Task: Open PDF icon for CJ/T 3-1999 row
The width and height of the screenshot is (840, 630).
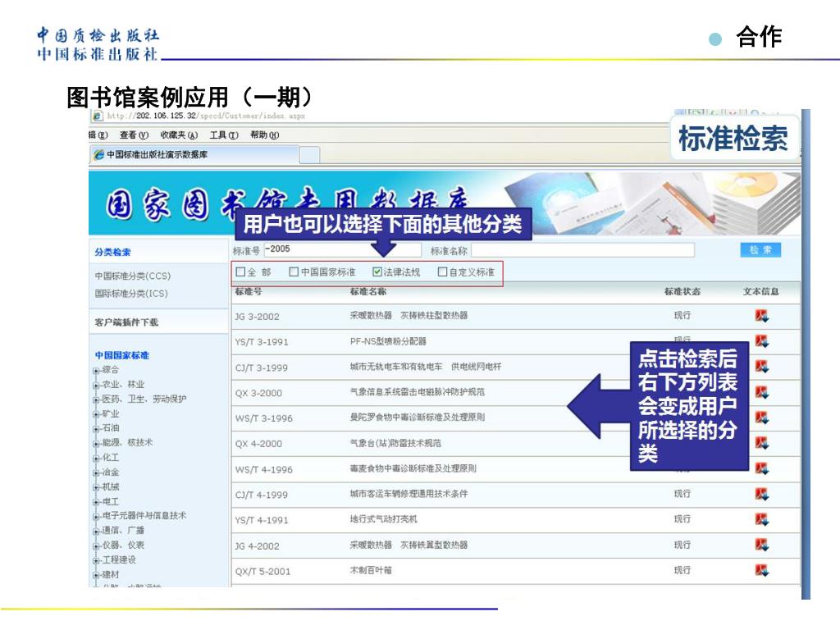Action: click(x=761, y=367)
